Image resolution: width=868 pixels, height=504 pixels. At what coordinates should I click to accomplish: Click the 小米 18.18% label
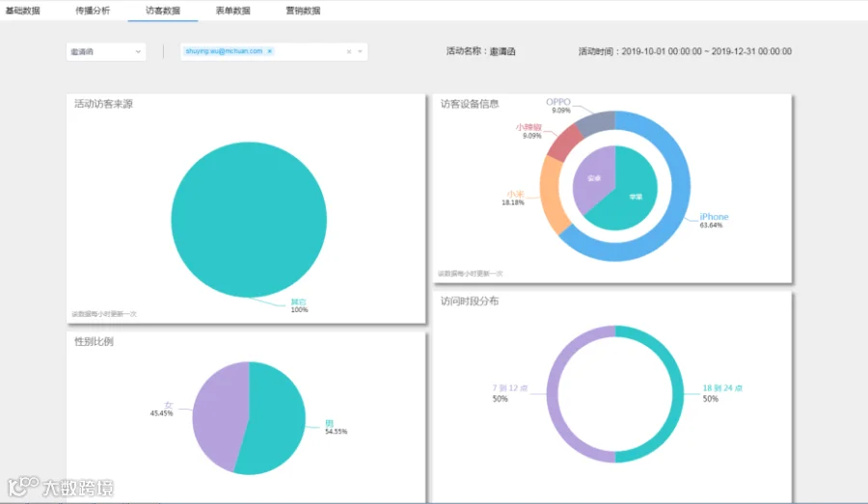(x=513, y=198)
